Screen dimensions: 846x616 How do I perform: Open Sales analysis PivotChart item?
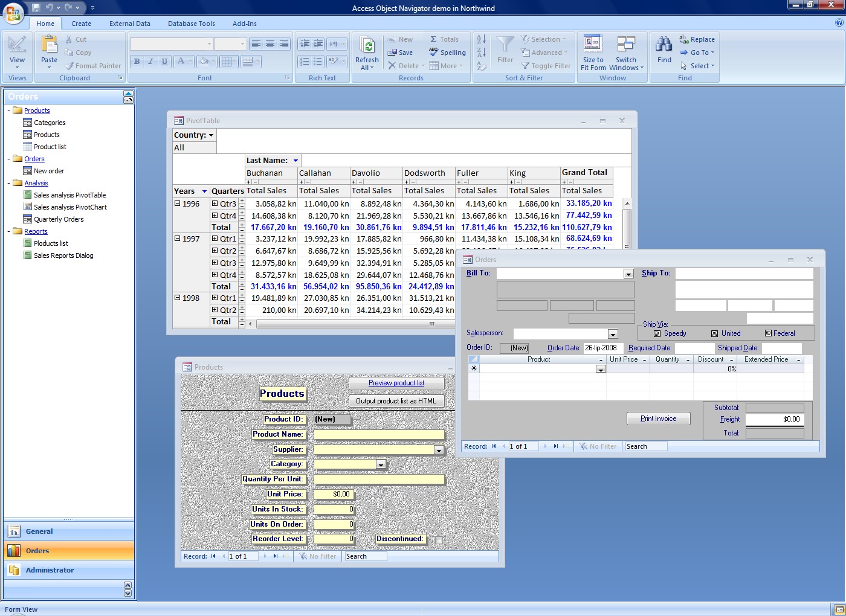70,207
